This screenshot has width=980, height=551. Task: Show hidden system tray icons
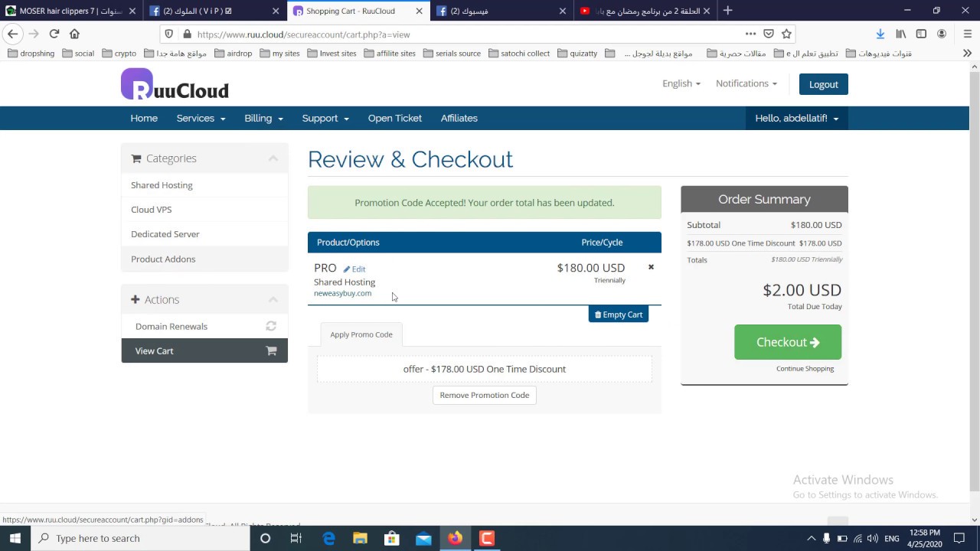811,539
